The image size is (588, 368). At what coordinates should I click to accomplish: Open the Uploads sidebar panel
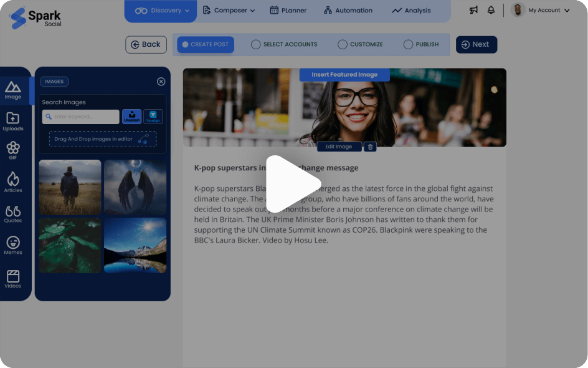tap(12, 122)
